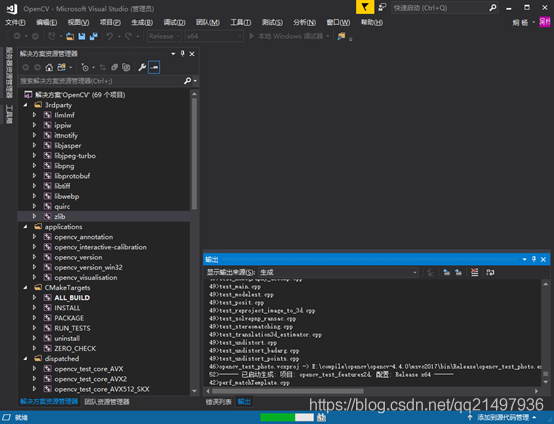Open the 工具(T) menu
This screenshot has width=554, height=424.
coord(241,22)
